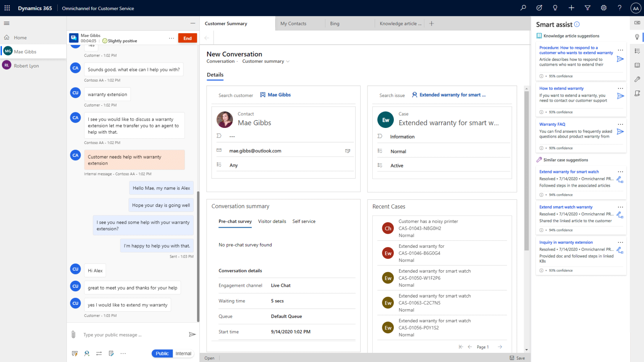Click the transfer conversation icon
The height and width of the screenshot is (362, 644).
(99, 354)
